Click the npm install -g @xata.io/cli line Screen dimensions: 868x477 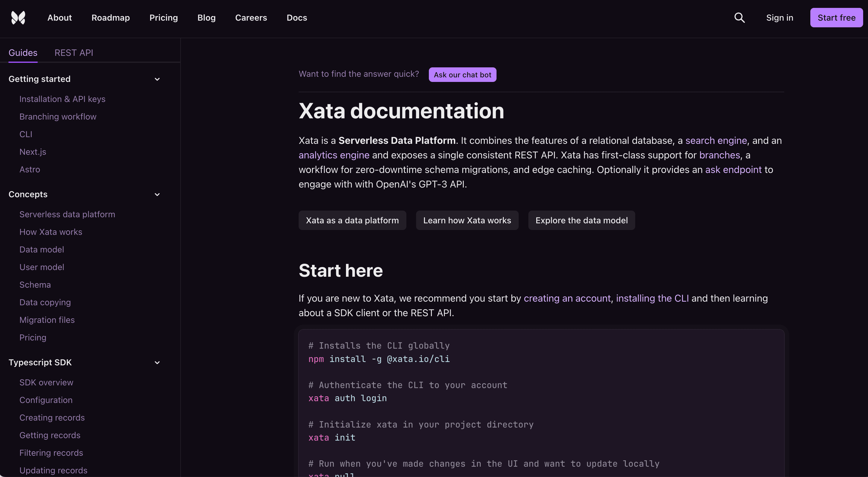pos(379,359)
